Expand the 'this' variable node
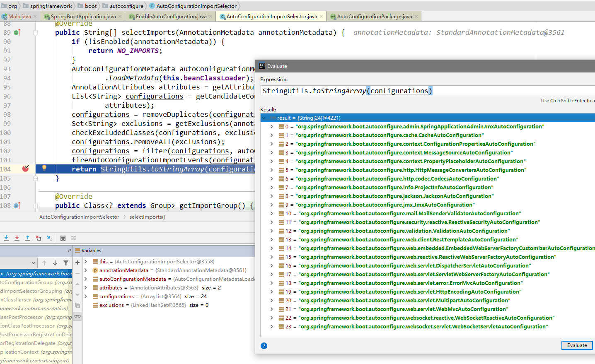595x364 pixels. point(86,261)
